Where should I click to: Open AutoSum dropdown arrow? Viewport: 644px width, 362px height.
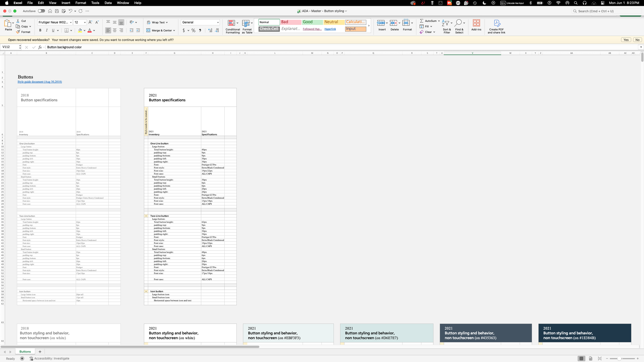pos(439,21)
